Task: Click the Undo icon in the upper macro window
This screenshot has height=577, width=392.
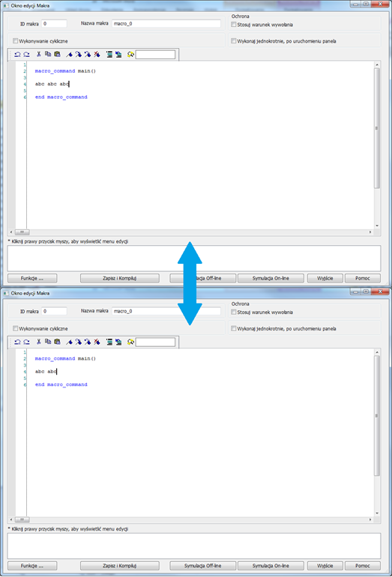Action: point(17,55)
